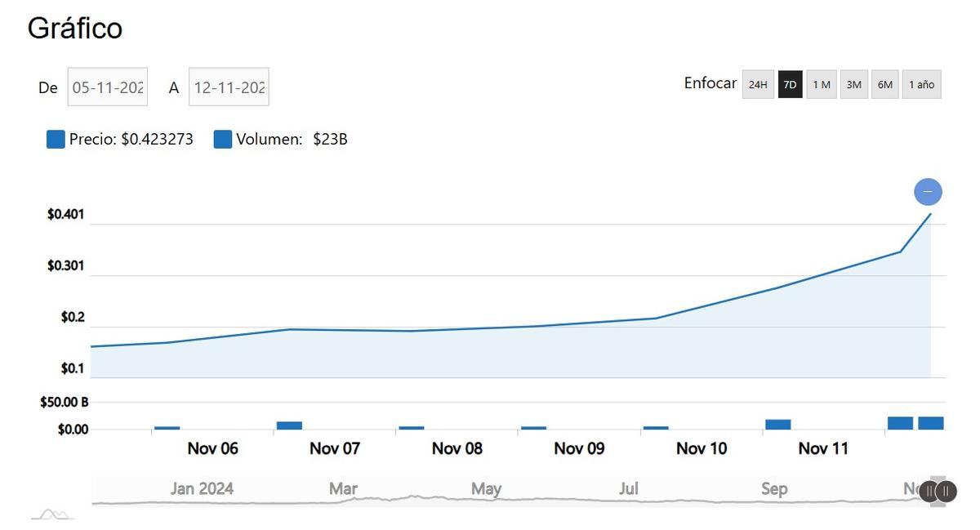Toggle the 7D timeframe selection
Screen dimensions: 980x530
click(x=789, y=84)
